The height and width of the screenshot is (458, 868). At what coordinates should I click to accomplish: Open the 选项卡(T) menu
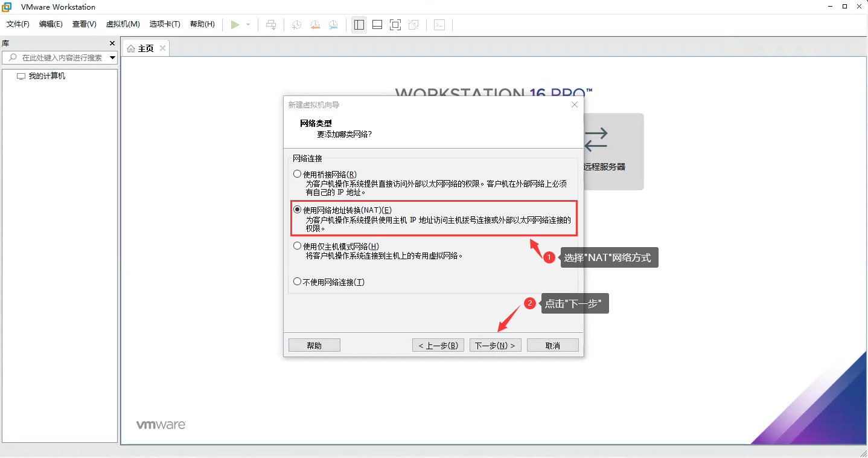(165, 24)
